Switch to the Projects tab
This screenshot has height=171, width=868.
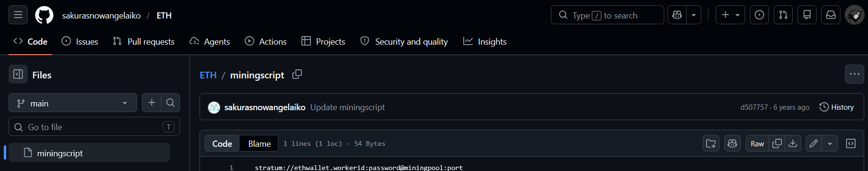pos(323,42)
